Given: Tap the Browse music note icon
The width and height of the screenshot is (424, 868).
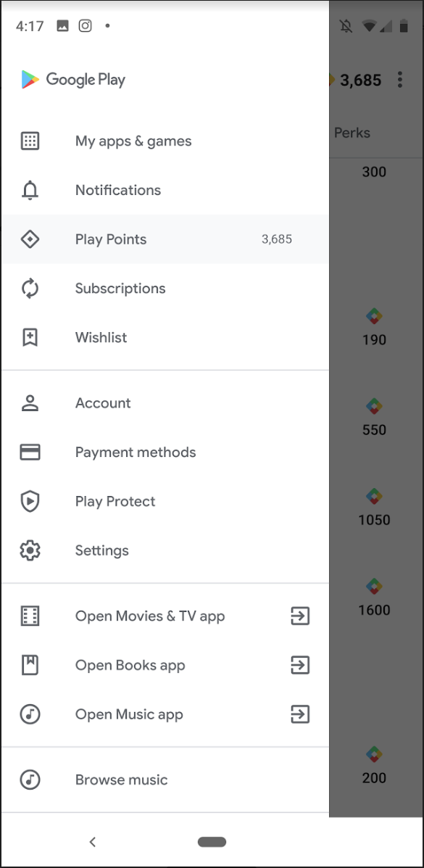Looking at the screenshot, I should click(x=30, y=780).
